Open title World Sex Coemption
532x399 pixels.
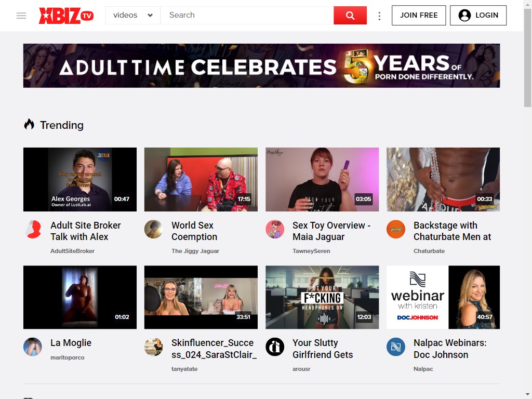pos(194,231)
